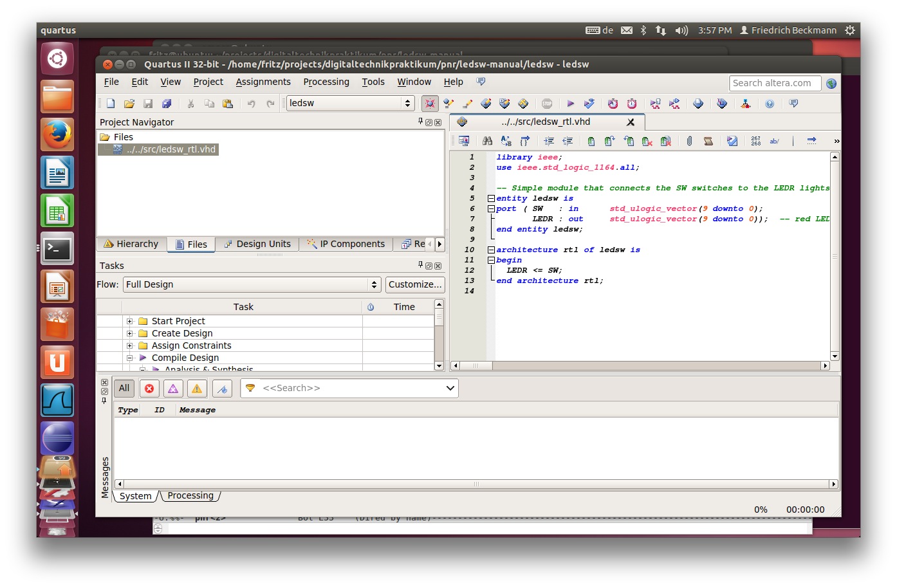Open the Help icon in the toolbar
The height and width of the screenshot is (588, 897).
[x=770, y=104]
